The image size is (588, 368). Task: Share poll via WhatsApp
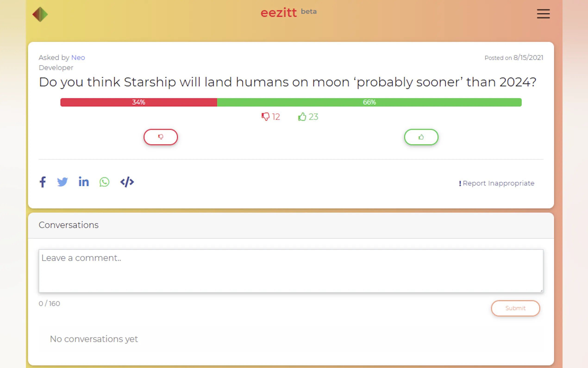104,182
